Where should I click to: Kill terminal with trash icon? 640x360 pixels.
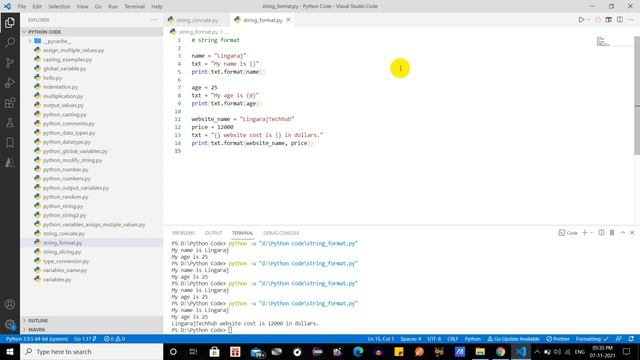coord(612,233)
